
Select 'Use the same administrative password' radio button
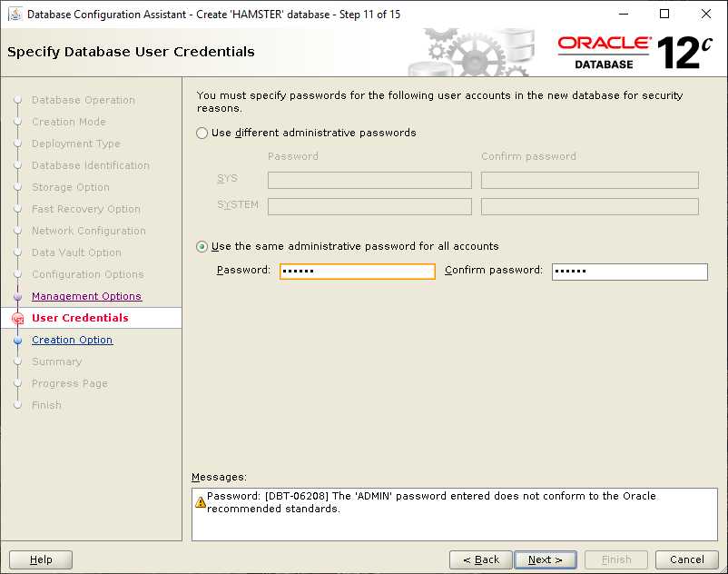point(202,247)
